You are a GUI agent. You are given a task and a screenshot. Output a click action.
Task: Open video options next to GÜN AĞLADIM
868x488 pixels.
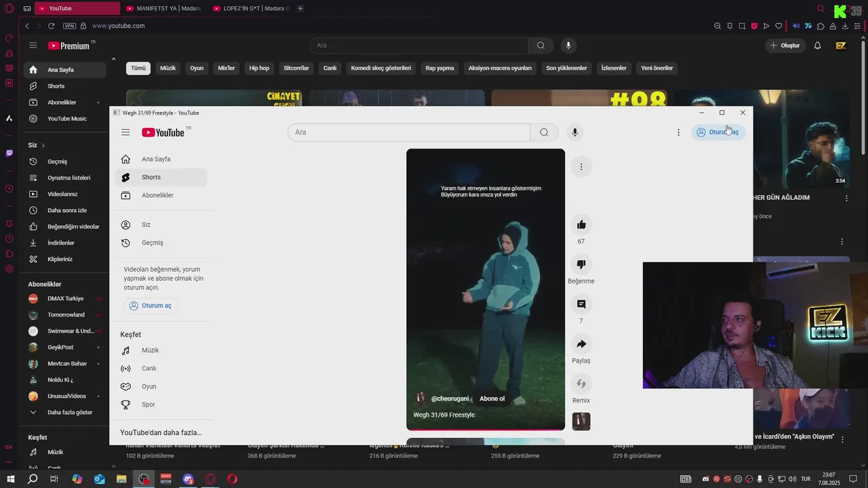pos(846,198)
